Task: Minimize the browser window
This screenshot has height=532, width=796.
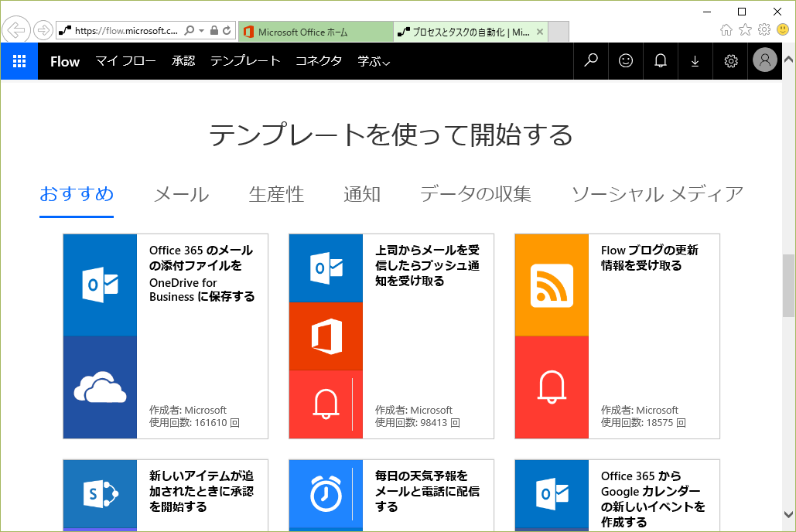Action: [707, 12]
